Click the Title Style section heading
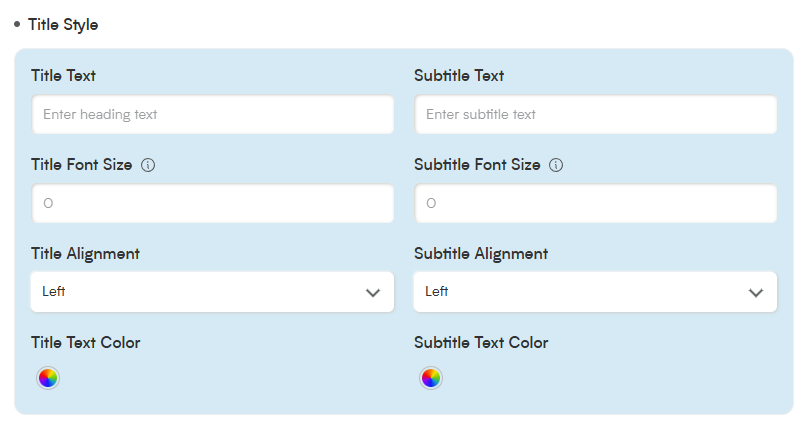The image size is (806, 429). pyautogui.click(x=63, y=25)
